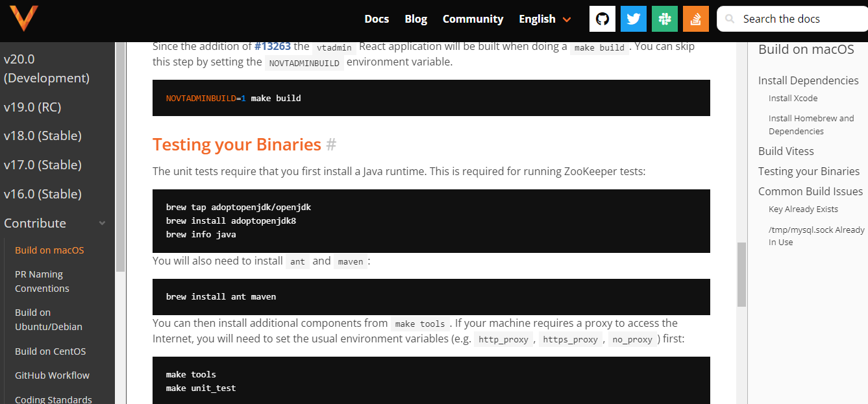Click the inline make build code
868x404 pixels.
tap(599, 47)
